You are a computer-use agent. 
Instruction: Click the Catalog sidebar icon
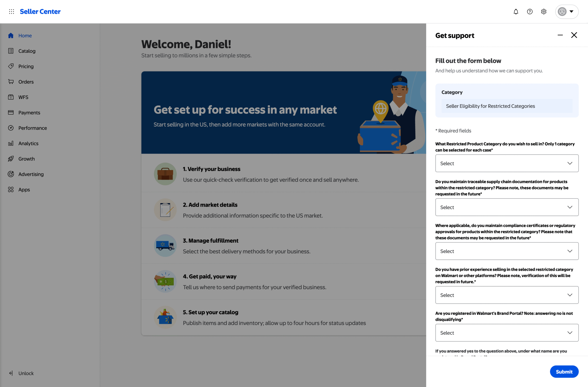pyautogui.click(x=11, y=51)
